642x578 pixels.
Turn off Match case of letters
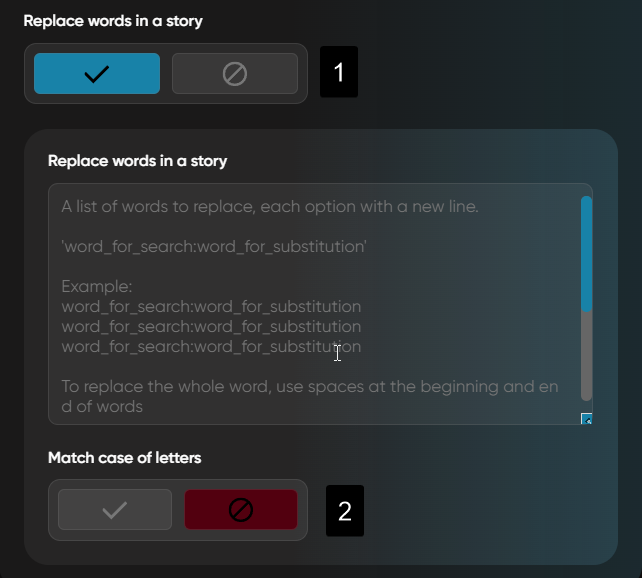coord(241,510)
